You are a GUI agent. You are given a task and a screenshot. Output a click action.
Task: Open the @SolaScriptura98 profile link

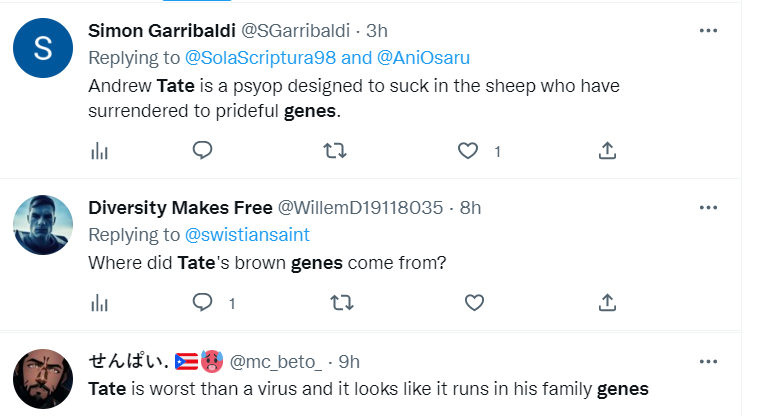point(260,58)
